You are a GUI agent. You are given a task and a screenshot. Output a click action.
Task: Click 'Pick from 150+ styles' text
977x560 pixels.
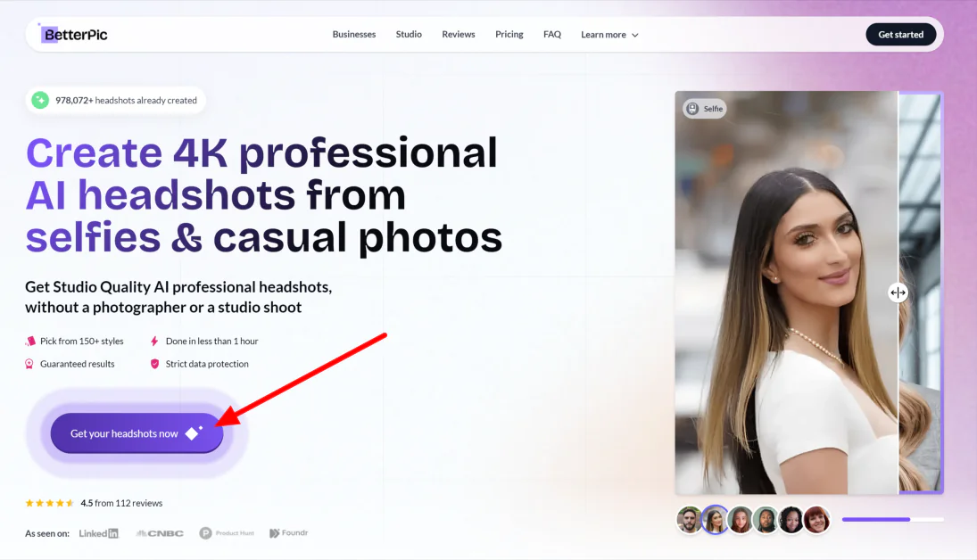pyautogui.click(x=81, y=341)
